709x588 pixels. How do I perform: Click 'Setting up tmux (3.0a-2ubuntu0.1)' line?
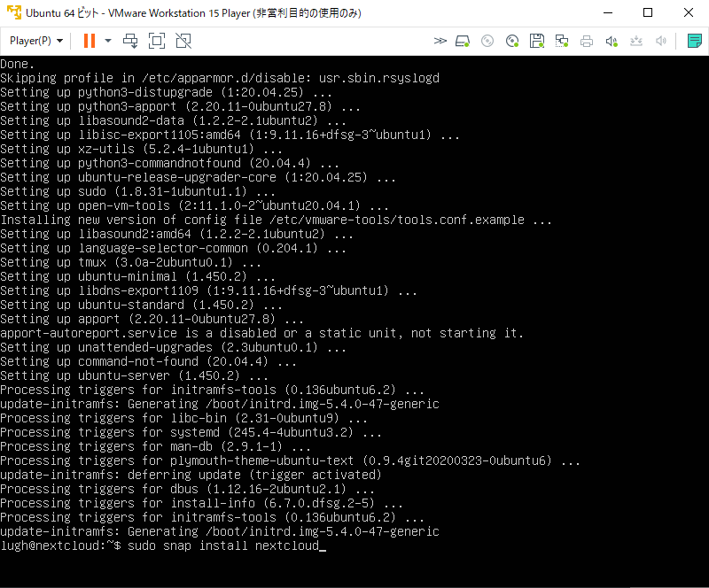130,262
